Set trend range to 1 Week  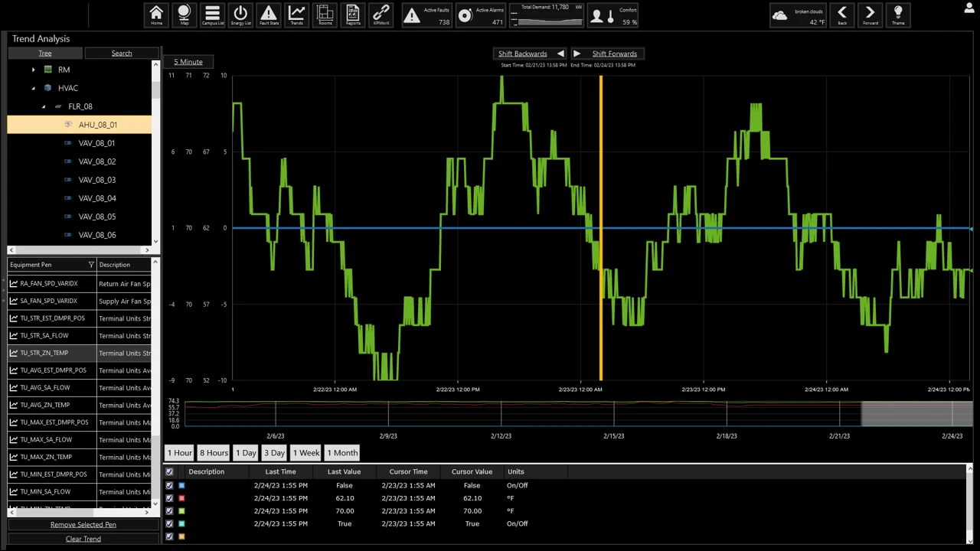[x=305, y=453]
